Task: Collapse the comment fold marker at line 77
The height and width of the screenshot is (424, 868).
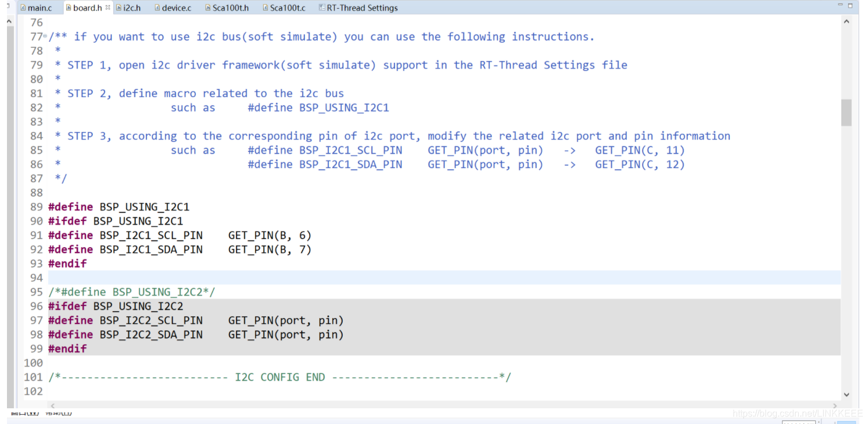Action: (45, 37)
